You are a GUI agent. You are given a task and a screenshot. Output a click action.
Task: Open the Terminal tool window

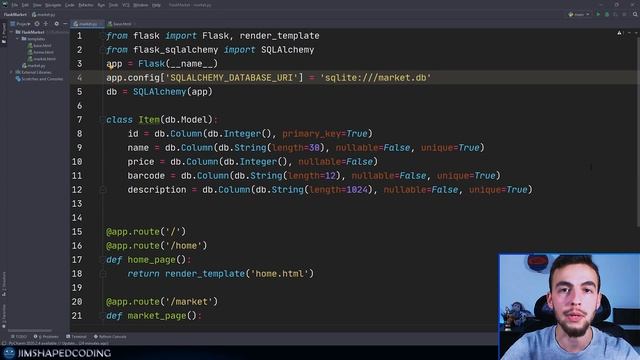[76, 337]
